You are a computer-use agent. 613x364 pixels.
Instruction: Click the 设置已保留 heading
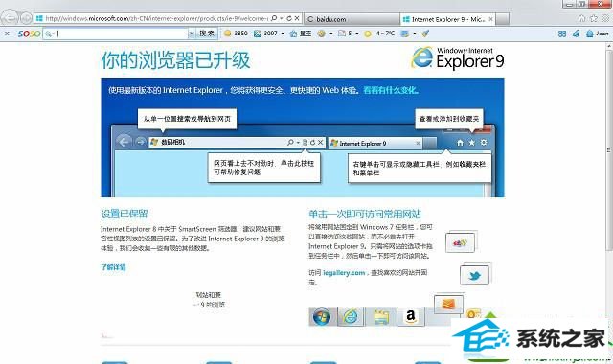coord(125,214)
